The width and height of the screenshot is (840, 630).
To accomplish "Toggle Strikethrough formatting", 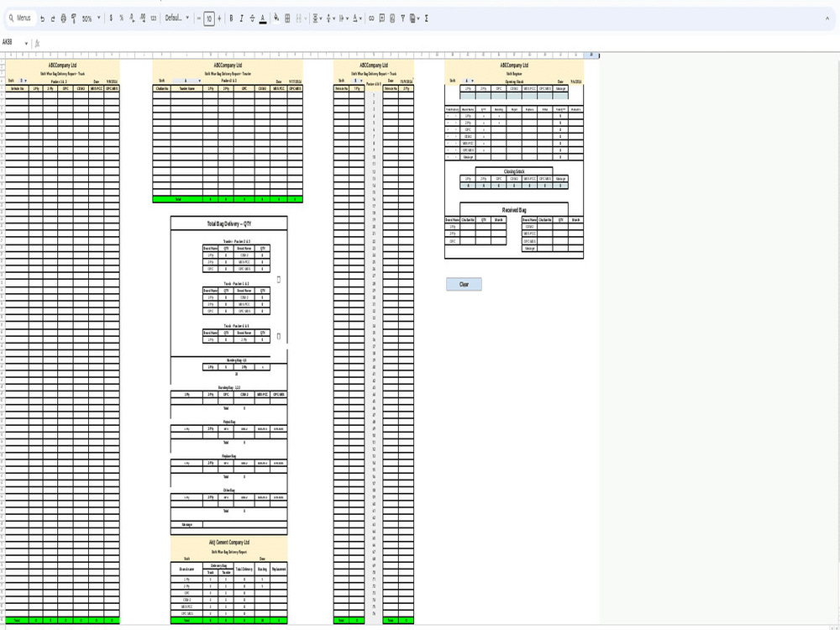I will (252, 18).
